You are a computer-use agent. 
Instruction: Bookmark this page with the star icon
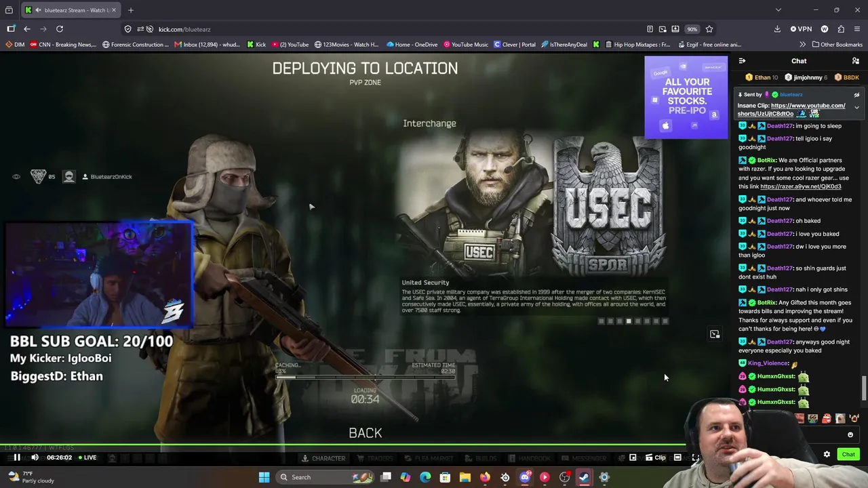[x=709, y=29]
